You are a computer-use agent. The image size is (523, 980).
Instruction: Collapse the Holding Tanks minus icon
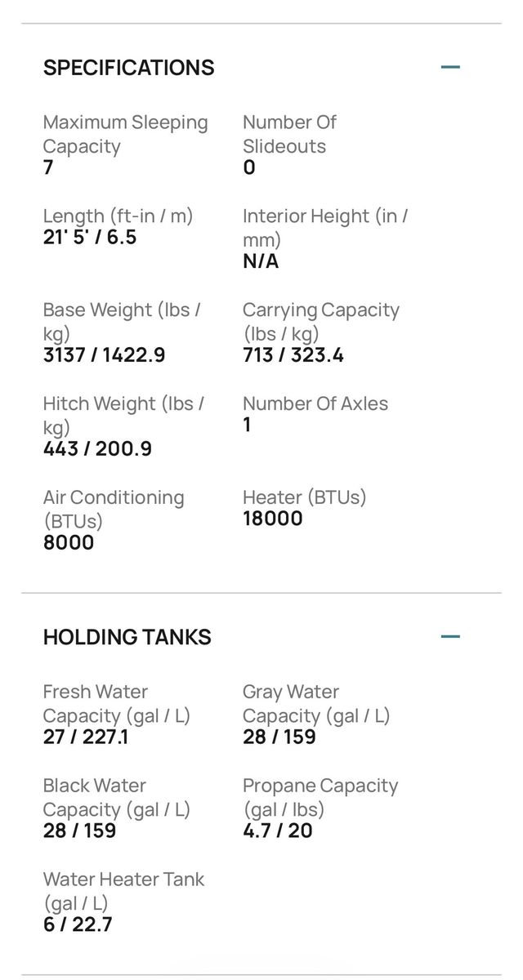pyautogui.click(x=450, y=636)
